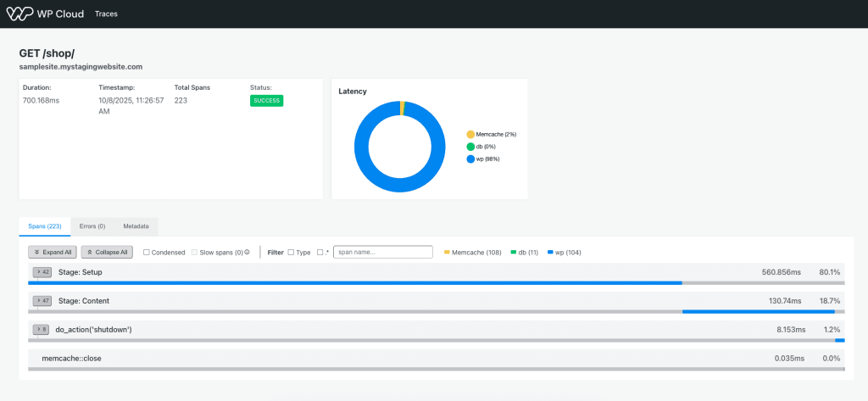This screenshot has height=401, width=868.
Task: Click the yellow Memcache legend icon in filter bar
Action: (x=446, y=253)
